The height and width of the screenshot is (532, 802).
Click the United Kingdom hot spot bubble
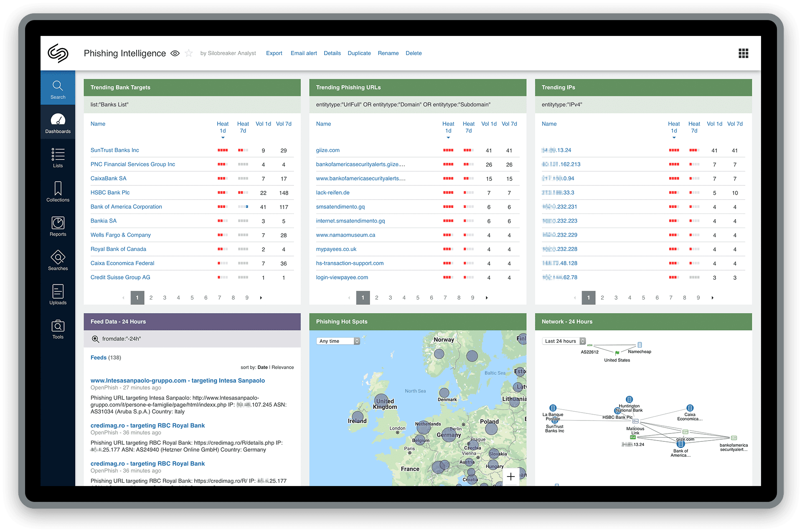pos(381,400)
